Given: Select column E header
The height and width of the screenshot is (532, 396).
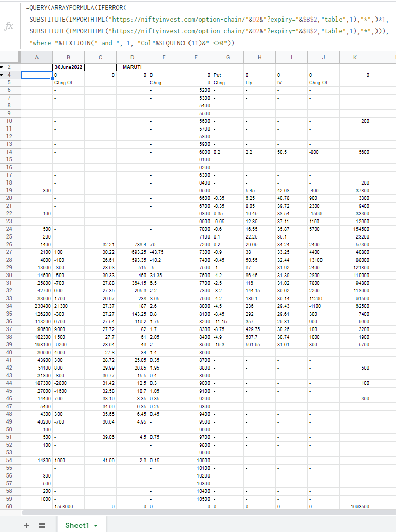Looking at the screenshot, I should point(164,57).
